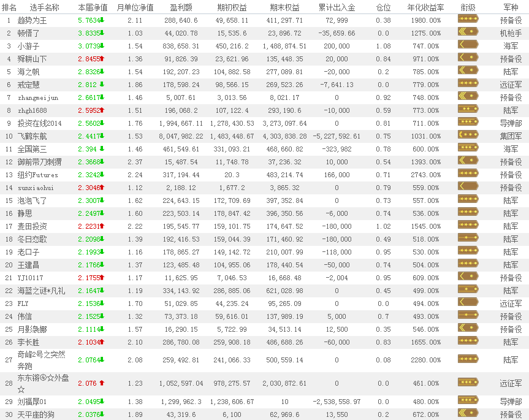Click the rank badge icon for 小游子
Image resolution: width=529 pixels, height=420 pixels.
point(468,45)
